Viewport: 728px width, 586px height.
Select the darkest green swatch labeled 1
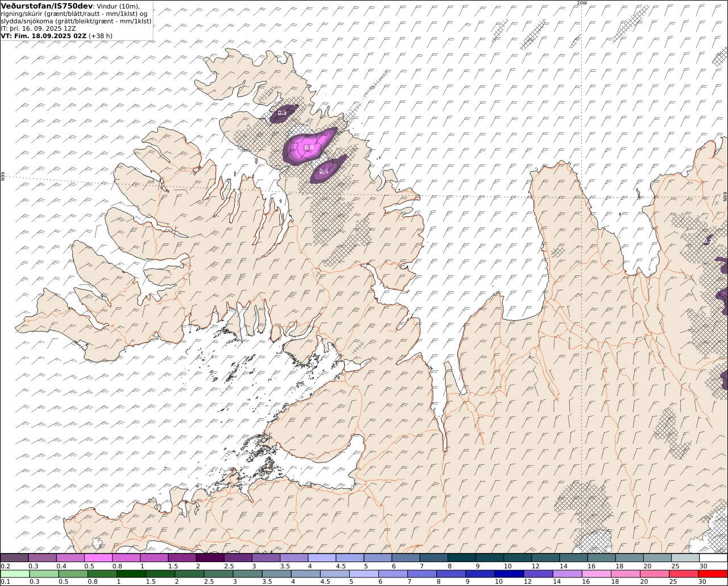click(x=131, y=574)
